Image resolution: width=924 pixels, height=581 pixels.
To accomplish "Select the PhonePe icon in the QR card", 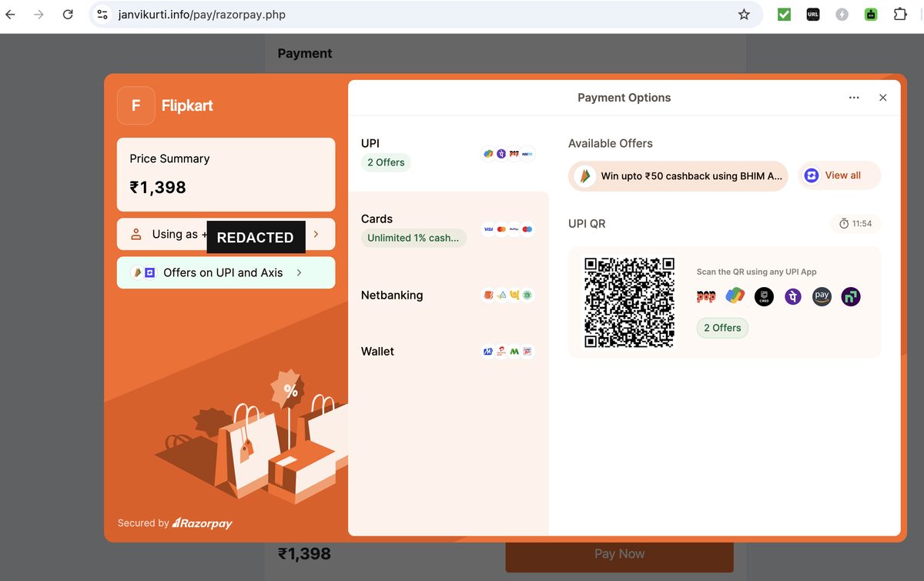I will (793, 296).
